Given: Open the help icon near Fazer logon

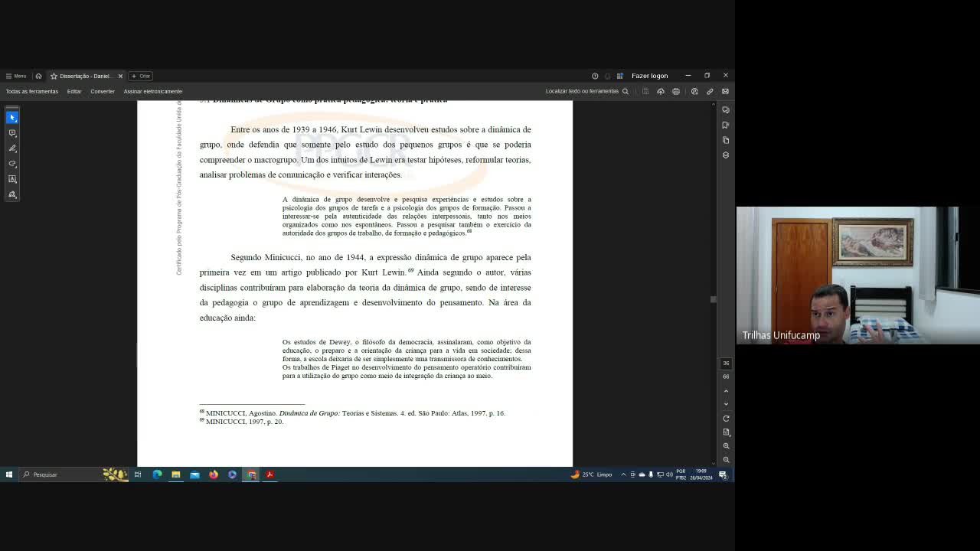Looking at the screenshot, I should pos(595,76).
